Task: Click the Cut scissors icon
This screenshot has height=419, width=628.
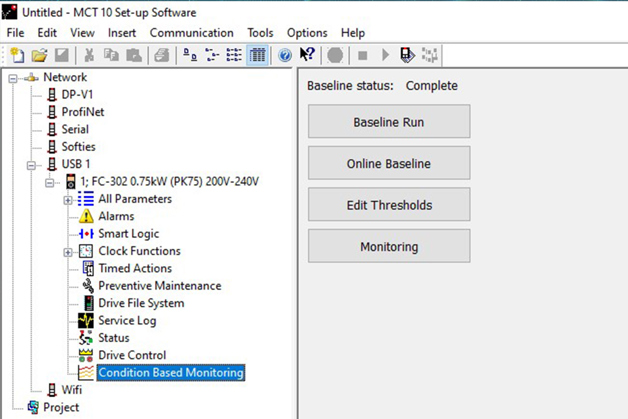Action: 89,55
